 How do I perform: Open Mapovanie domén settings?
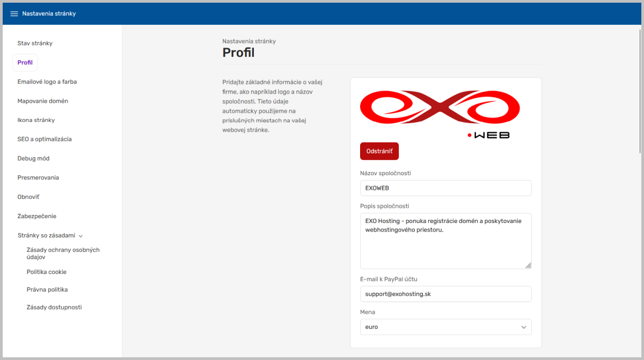(x=42, y=101)
